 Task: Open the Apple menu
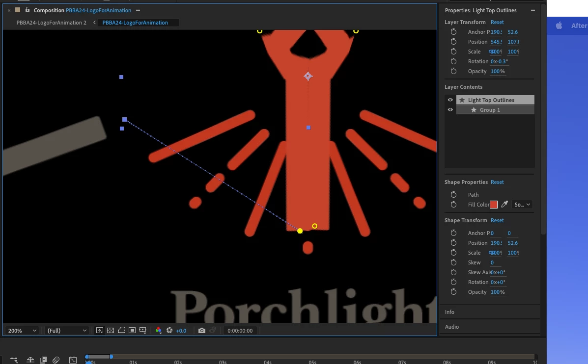[559, 26]
